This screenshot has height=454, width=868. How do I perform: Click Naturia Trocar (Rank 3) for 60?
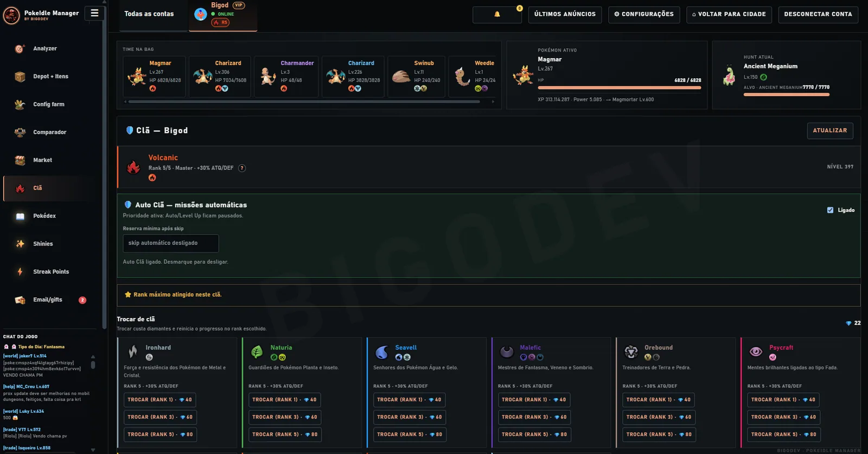[x=285, y=417]
